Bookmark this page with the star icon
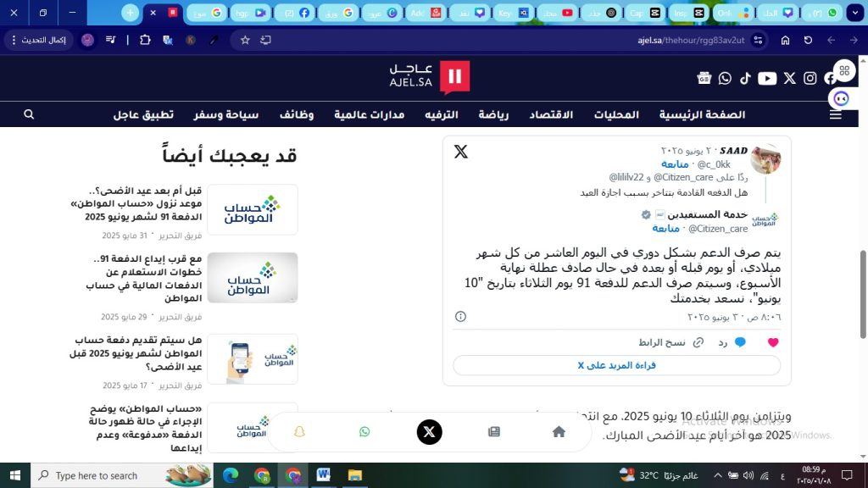Screen dimensions: 868x488 pyautogui.click(x=245, y=40)
